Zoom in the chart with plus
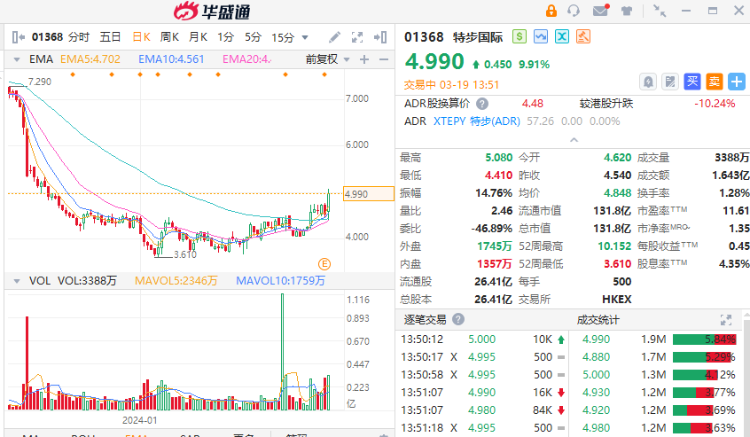Viewport: 750px width, 437px height. (x=364, y=59)
